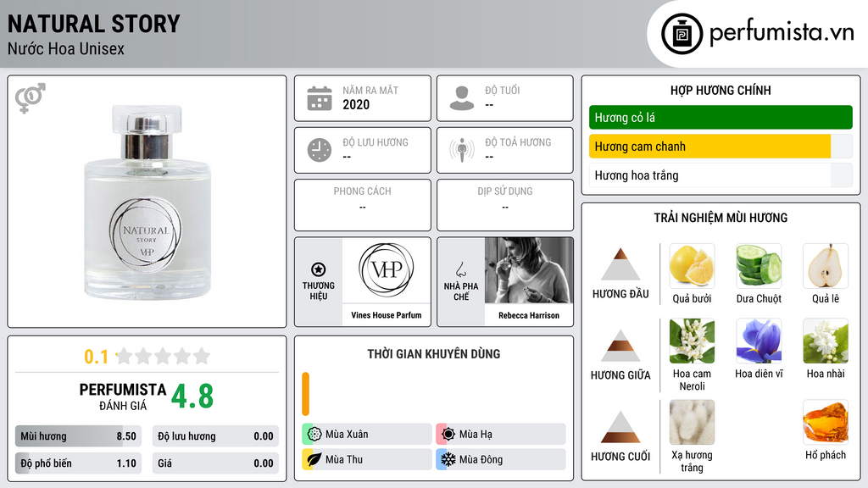868x488 pixels.
Task: Click the orange recommended-time bar
Action: [305, 394]
